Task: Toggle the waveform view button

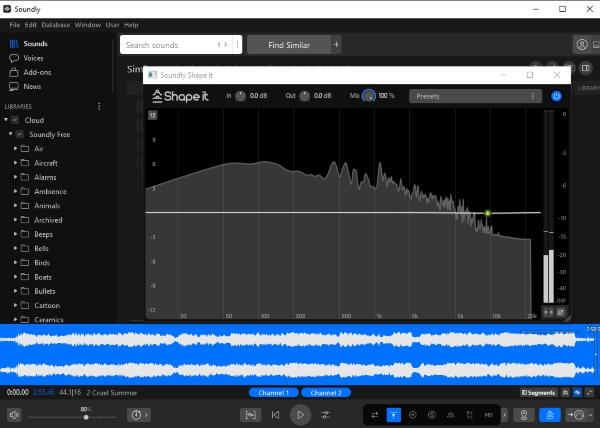Action: (x=251, y=415)
